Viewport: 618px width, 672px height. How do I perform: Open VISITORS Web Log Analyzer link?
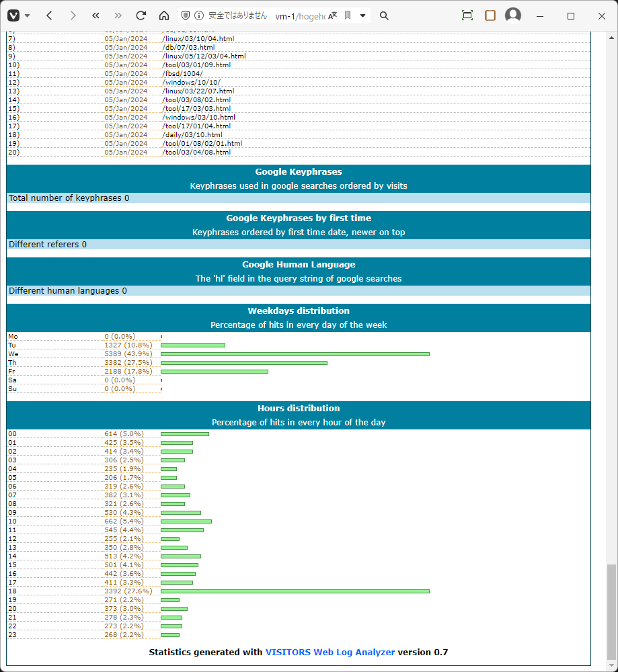[x=330, y=653]
